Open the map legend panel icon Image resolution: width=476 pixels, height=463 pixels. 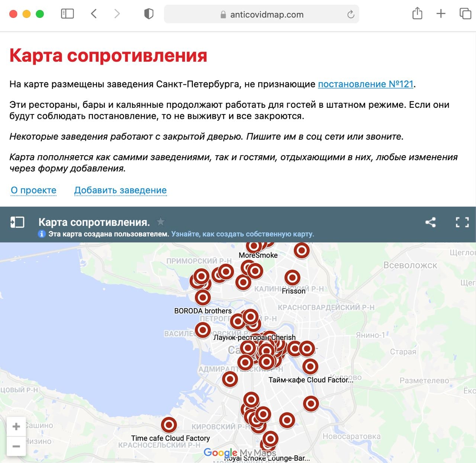click(x=17, y=222)
